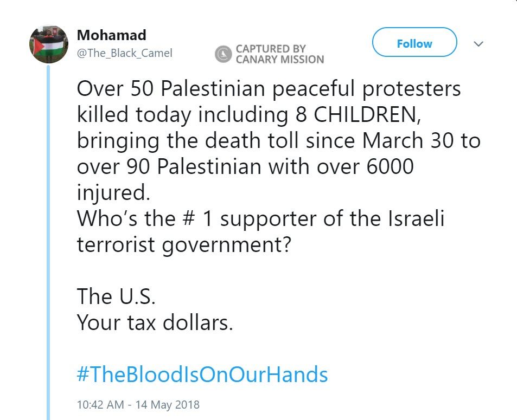
Task: Click the Follow button
Action: tap(414, 43)
